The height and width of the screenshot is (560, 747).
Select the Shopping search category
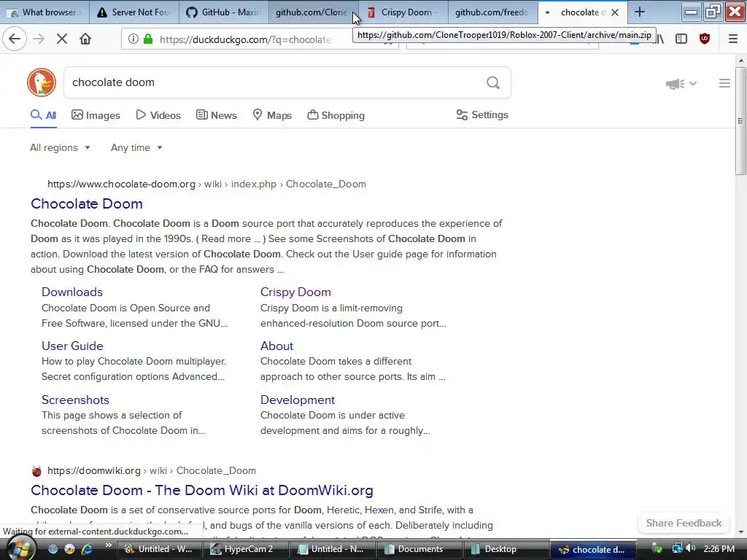336,115
